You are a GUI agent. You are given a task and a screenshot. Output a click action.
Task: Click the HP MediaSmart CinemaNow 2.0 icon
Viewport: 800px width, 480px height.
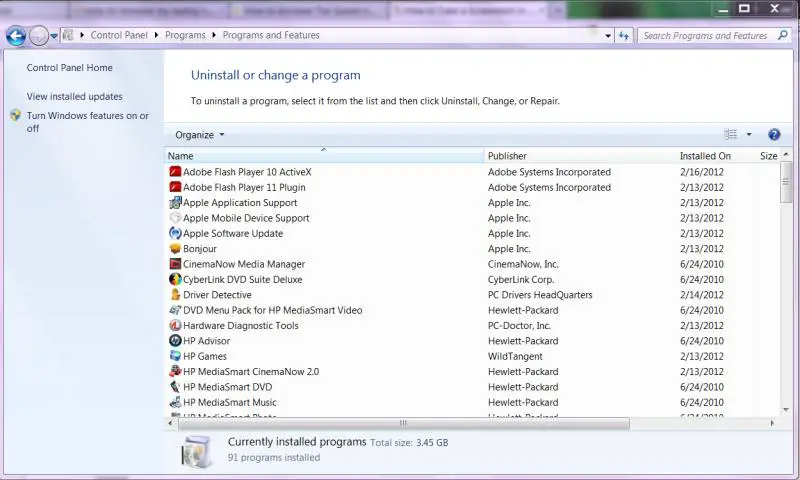pos(175,371)
